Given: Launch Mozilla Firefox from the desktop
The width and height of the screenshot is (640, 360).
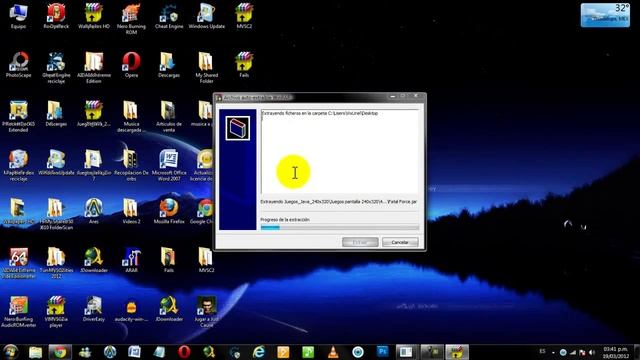Looking at the screenshot, I should coord(169,211).
